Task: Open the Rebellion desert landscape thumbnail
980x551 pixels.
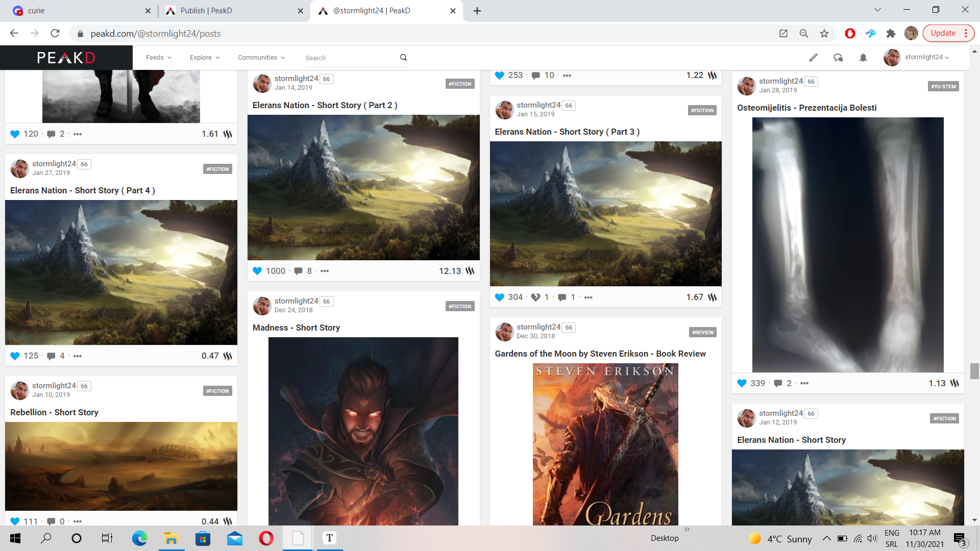Action: (121, 466)
